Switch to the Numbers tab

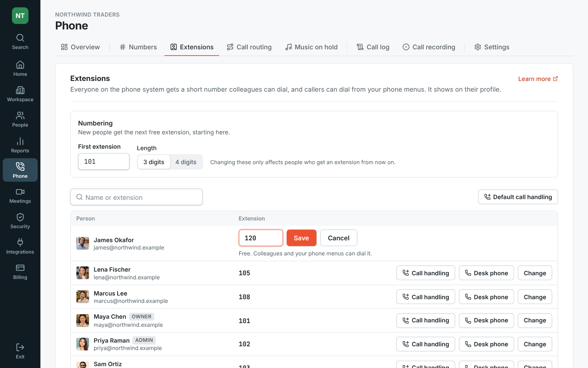pos(138,47)
